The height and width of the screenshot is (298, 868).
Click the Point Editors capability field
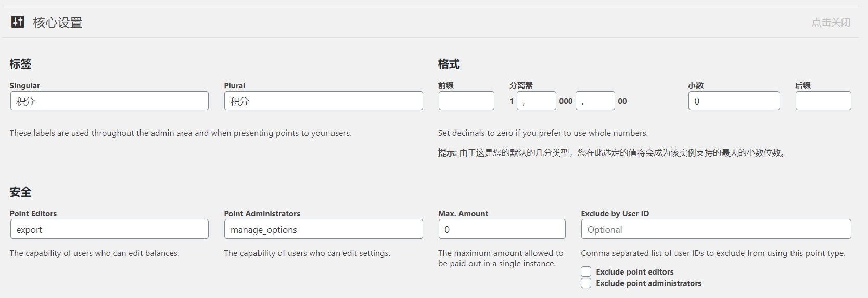tap(109, 229)
